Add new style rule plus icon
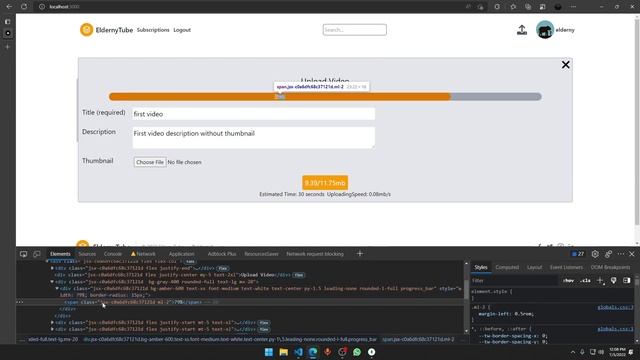The width and height of the screenshot is (640, 360). click(600, 281)
